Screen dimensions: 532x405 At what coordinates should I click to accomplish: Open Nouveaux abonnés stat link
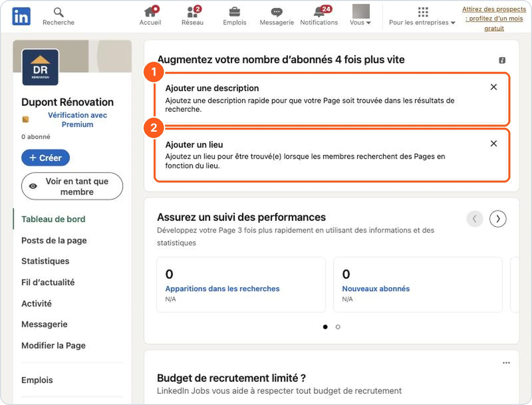point(376,289)
